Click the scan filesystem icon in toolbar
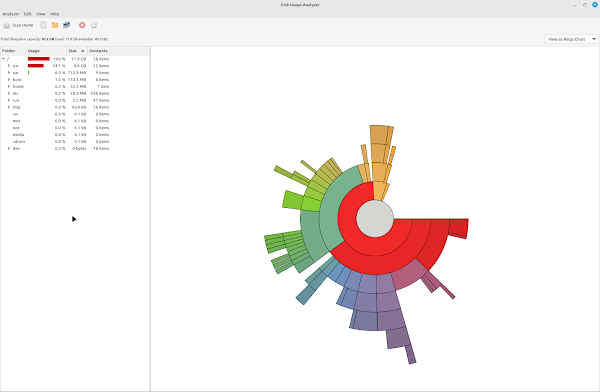 click(x=43, y=25)
